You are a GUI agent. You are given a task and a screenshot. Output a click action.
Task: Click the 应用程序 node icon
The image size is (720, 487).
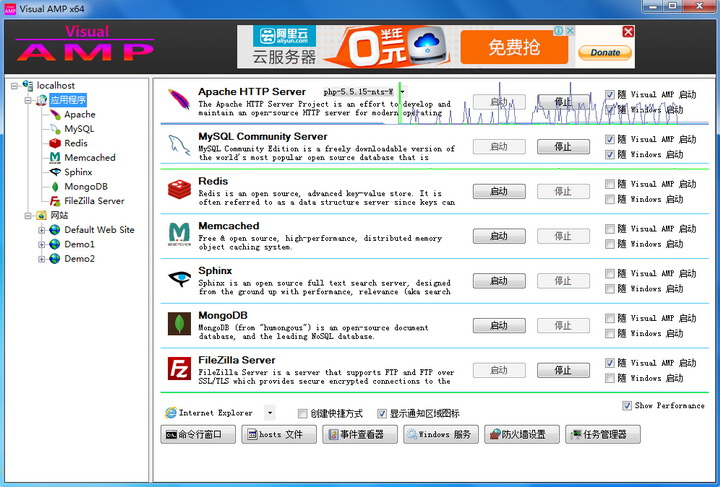click(x=41, y=100)
